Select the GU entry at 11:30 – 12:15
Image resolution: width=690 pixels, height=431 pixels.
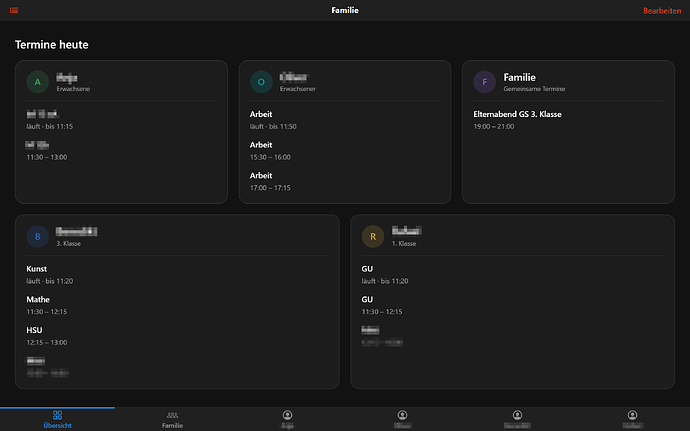382,306
